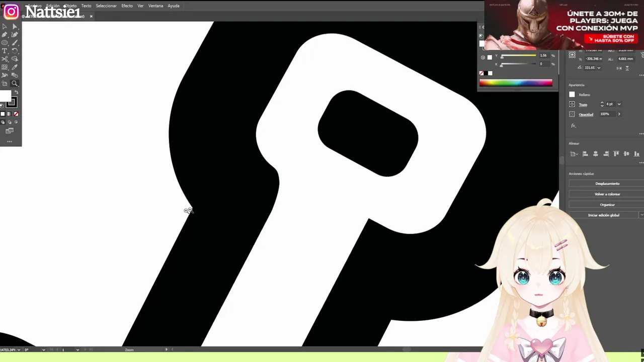Edit the Y percentage value field

(544, 55)
